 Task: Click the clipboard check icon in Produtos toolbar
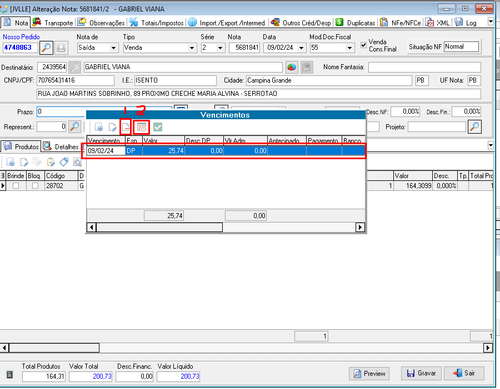[51, 162]
